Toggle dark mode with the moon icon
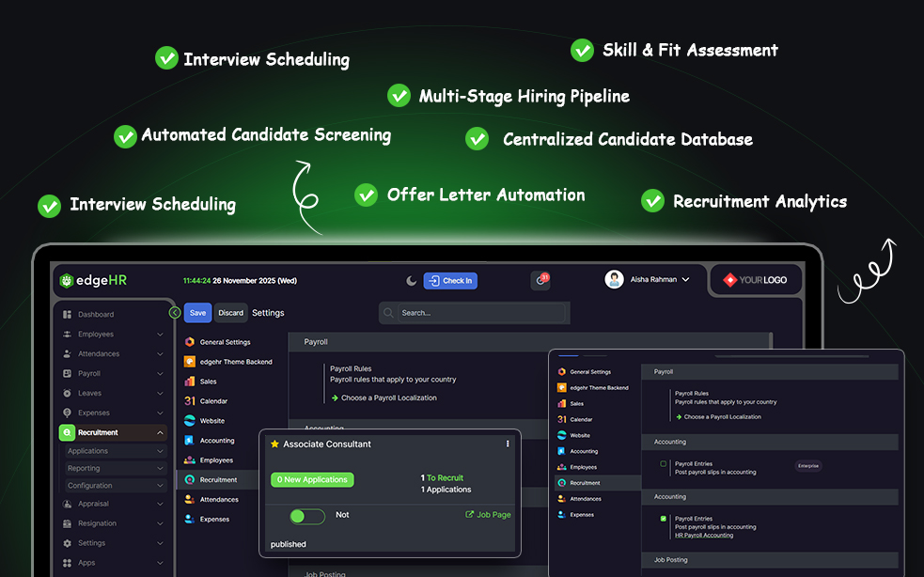924x577 pixels. (411, 280)
